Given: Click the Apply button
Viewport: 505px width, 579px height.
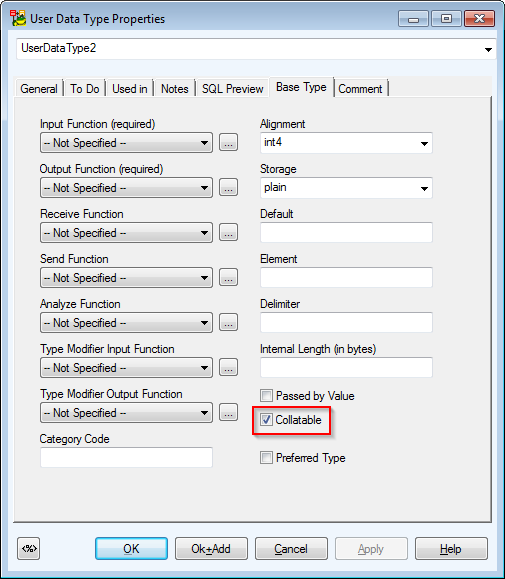Looking at the screenshot, I should coord(371,549).
